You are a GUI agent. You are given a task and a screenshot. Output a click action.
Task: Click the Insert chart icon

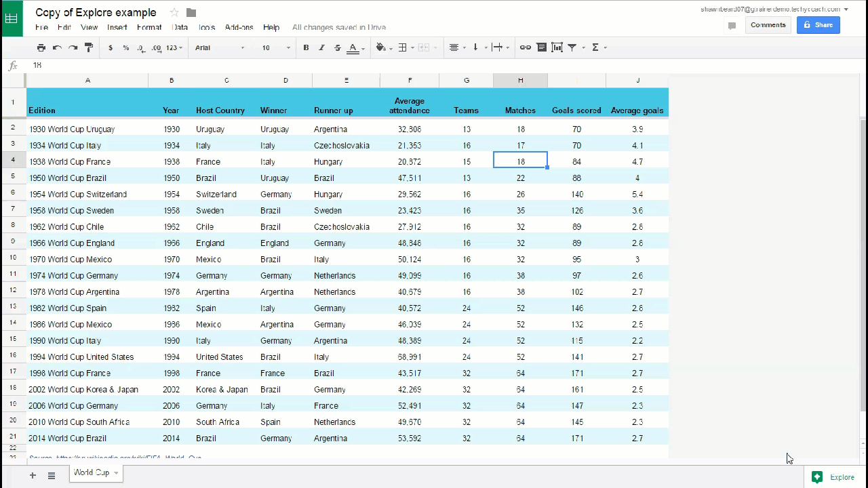pos(557,47)
